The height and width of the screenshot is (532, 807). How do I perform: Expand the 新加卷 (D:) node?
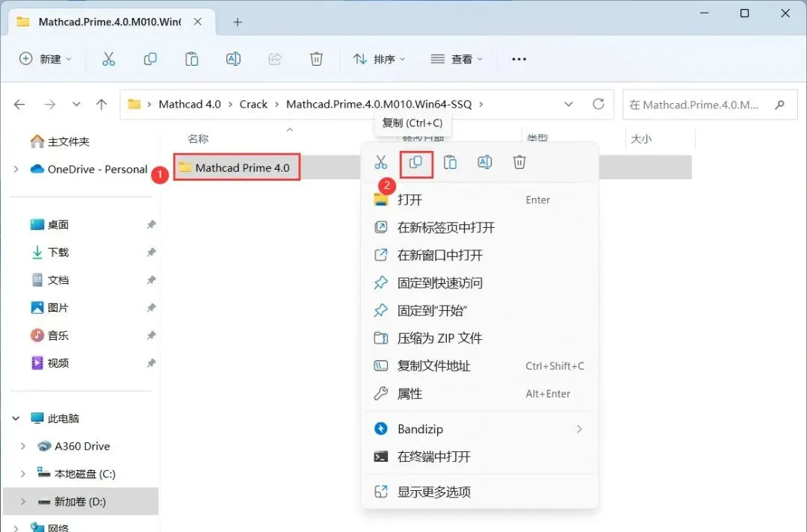point(22,501)
